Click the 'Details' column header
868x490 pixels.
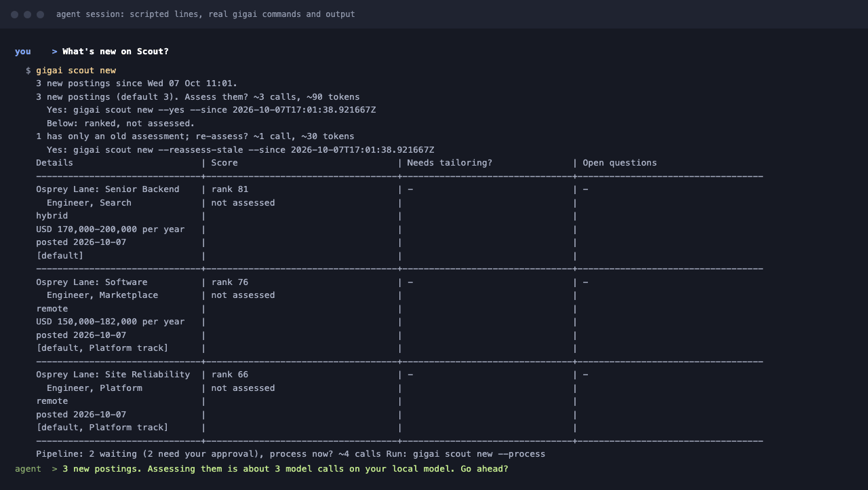coord(54,163)
